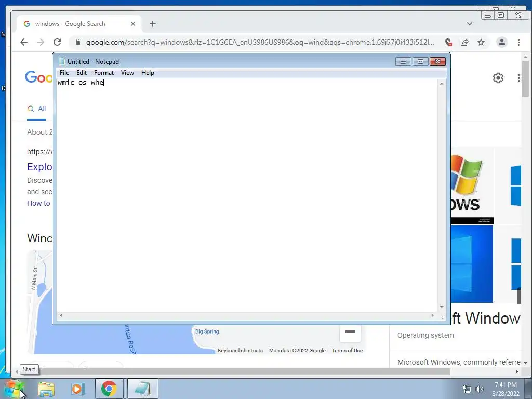Viewport: 532px width, 399px height.
Task: Open the Notepad Help menu
Action: [x=148, y=73]
